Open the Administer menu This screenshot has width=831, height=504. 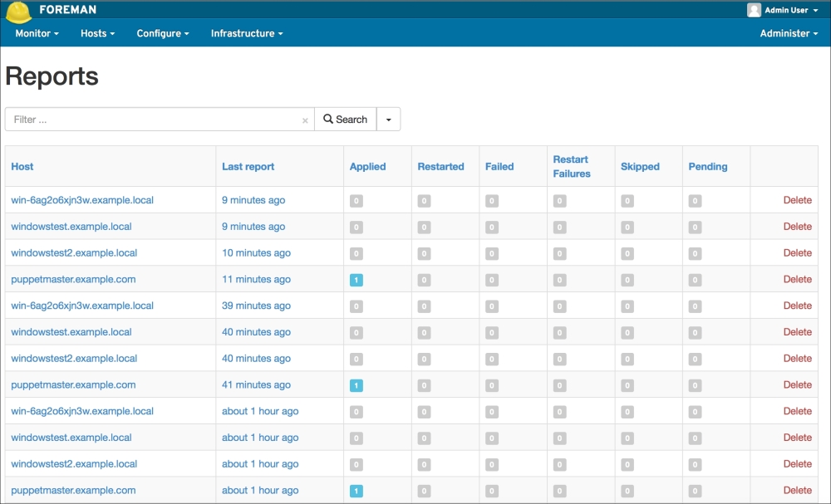[x=789, y=33]
